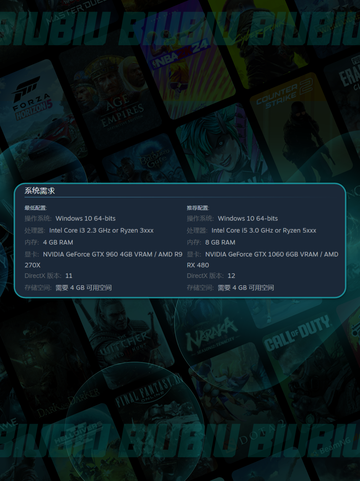The height and width of the screenshot is (481, 360).
Task: Click the 系统需求 heading
Action: [40, 191]
